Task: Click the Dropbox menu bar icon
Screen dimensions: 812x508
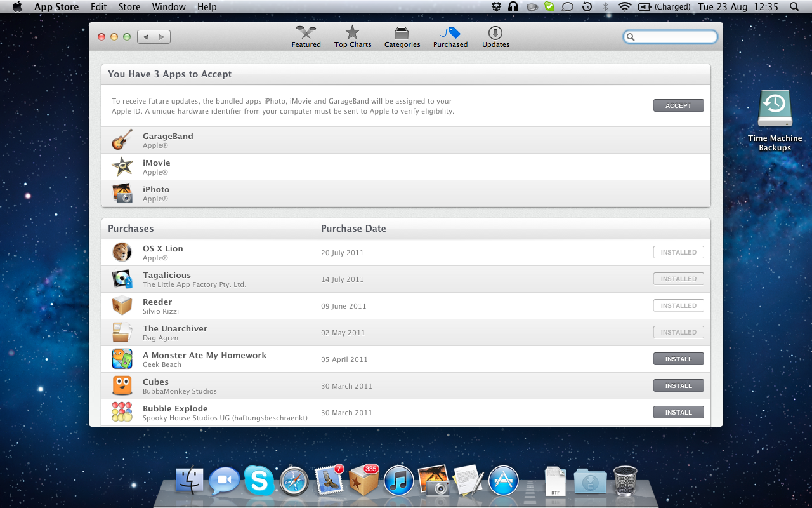Action: point(497,7)
